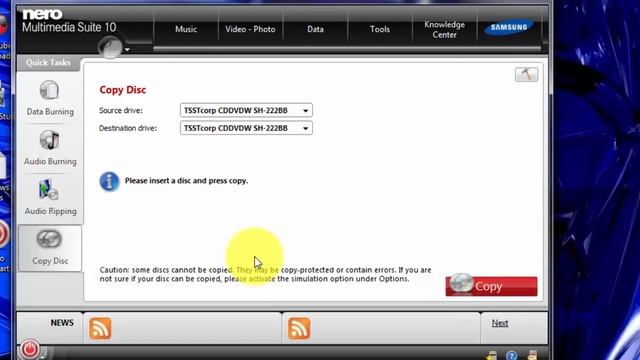Open the Audio Ripping quick task

pos(50,198)
